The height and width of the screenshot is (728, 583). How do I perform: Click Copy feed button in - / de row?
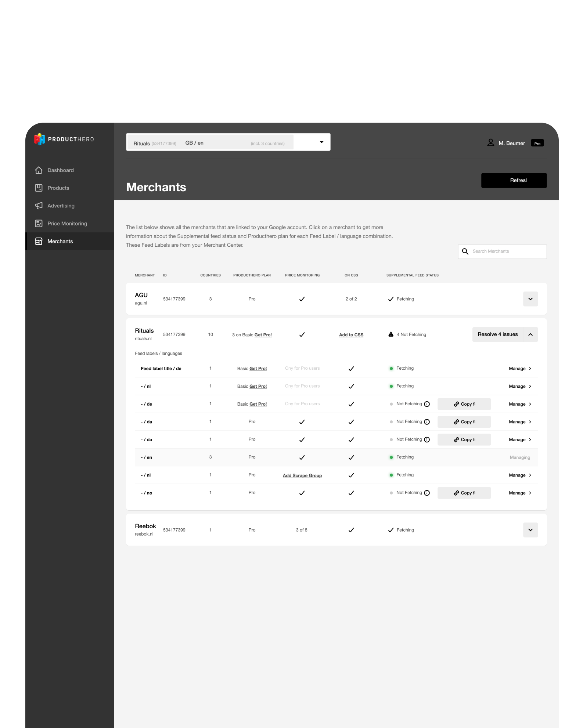[x=464, y=404]
